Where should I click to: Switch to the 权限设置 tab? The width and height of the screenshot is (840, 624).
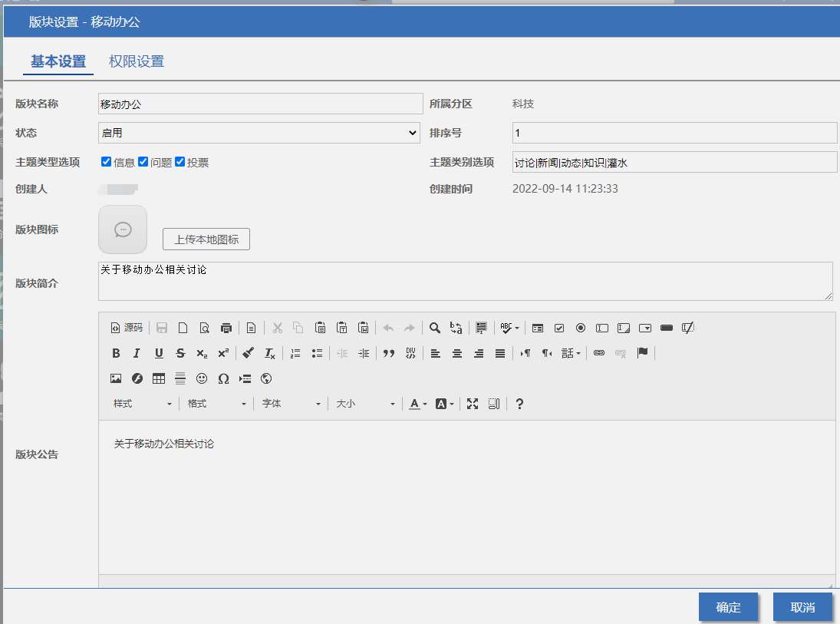click(137, 61)
